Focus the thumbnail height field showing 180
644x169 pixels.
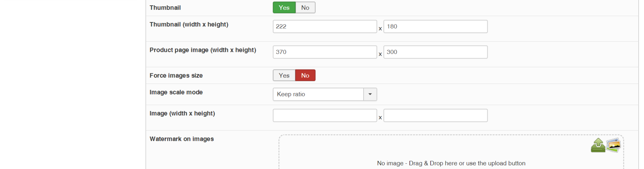pos(435,27)
